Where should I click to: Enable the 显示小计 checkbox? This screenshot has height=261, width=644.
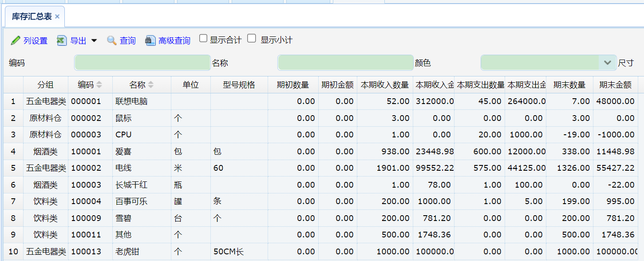point(252,39)
